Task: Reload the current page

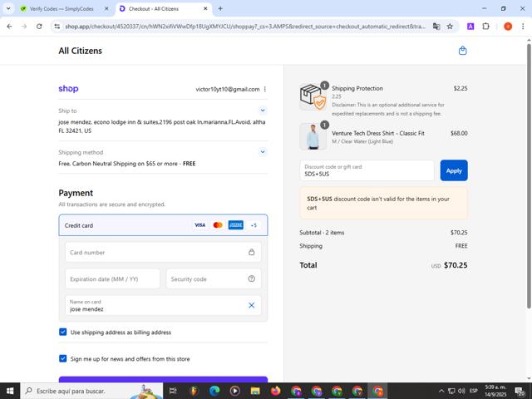Action: point(39,27)
